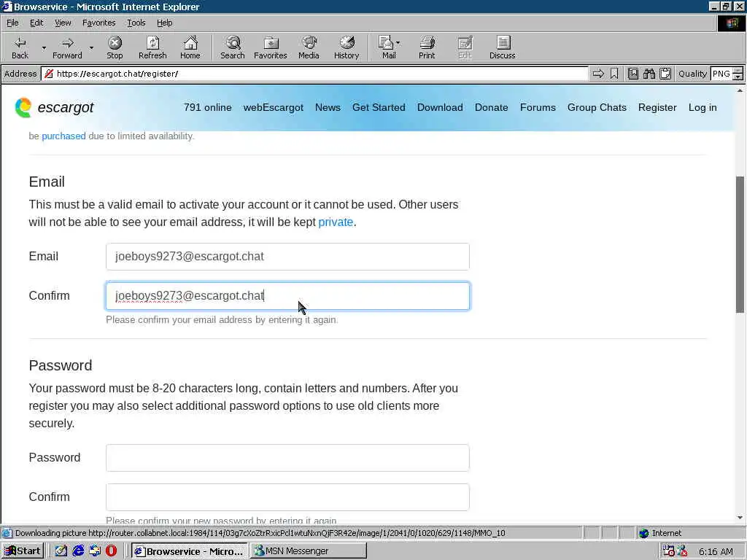The height and width of the screenshot is (560, 747).
Task: Click the first quick launch icon after Start
Action: point(61,551)
